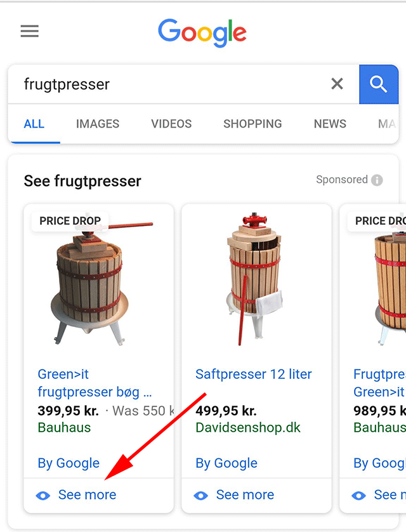The height and width of the screenshot is (532, 406).
Task: Click the Sponsored info icon
Action: [x=377, y=180]
